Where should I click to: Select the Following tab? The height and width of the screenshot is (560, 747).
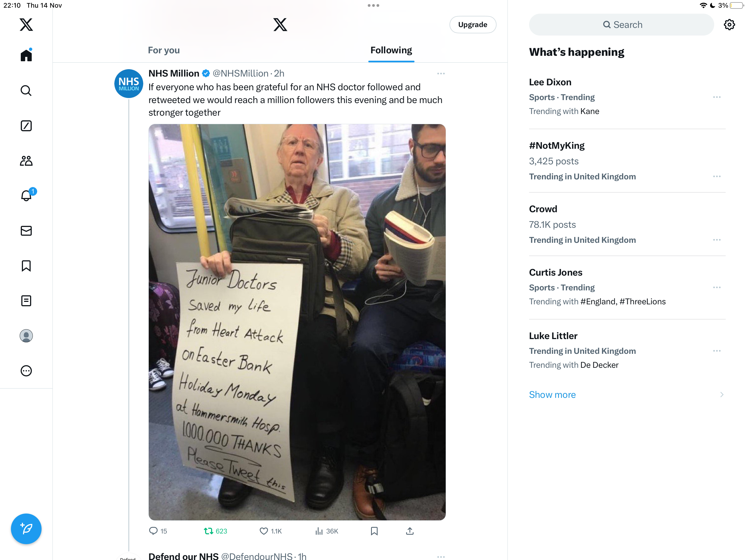click(x=391, y=50)
